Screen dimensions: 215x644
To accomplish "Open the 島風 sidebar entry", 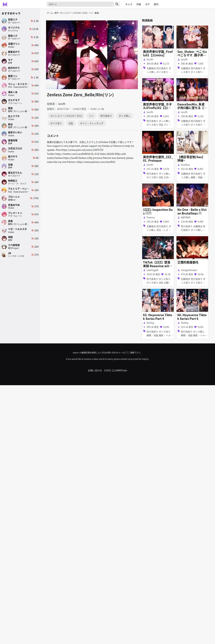I will click(20, 223).
